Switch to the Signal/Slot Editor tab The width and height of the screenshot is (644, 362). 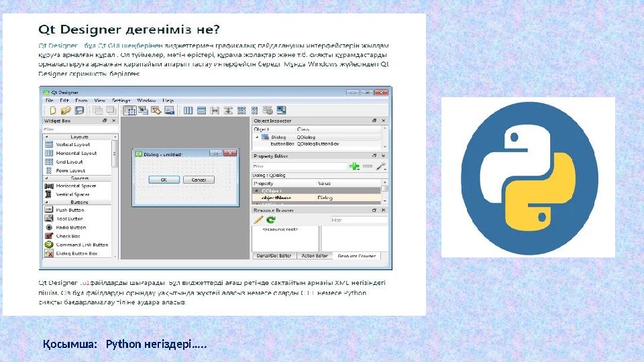[x=274, y=255]
